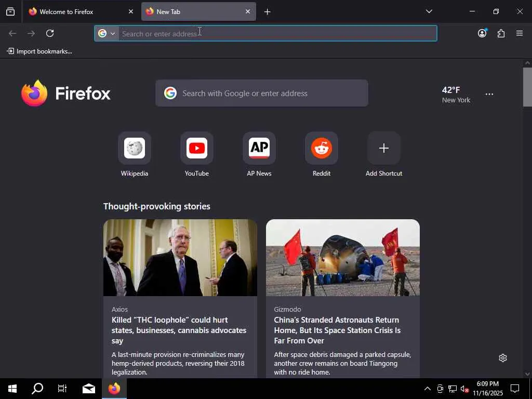Screen dimensions: 532x399
Task: Click Import bookmarks in the bookmarks bar
Action: tap(39, 51)
